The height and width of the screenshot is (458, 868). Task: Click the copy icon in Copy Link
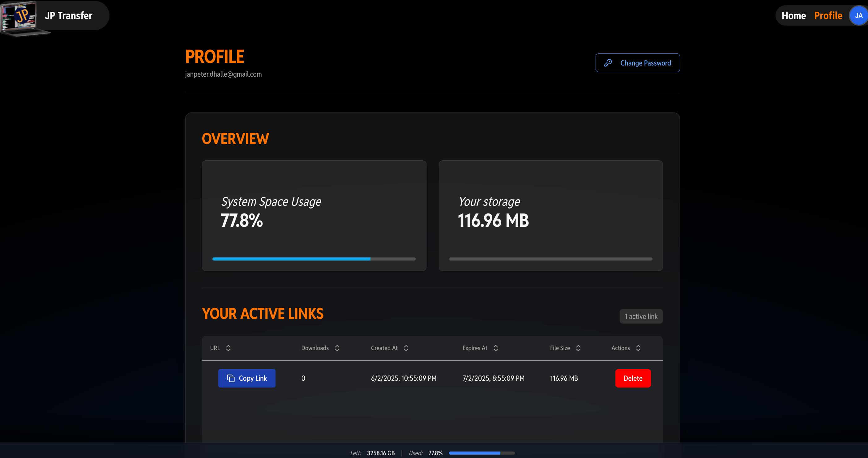(230, 378)
